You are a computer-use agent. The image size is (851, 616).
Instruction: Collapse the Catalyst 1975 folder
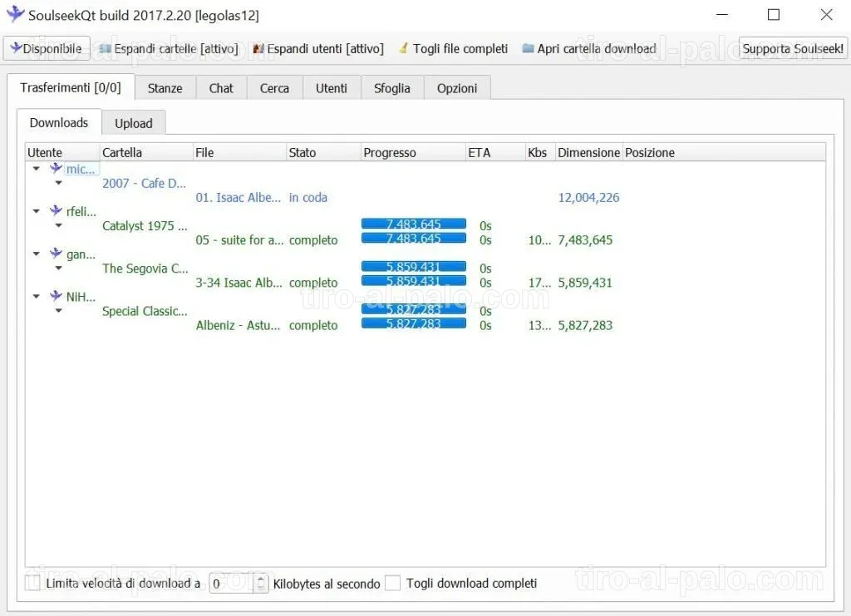click(x=59, y=225)
